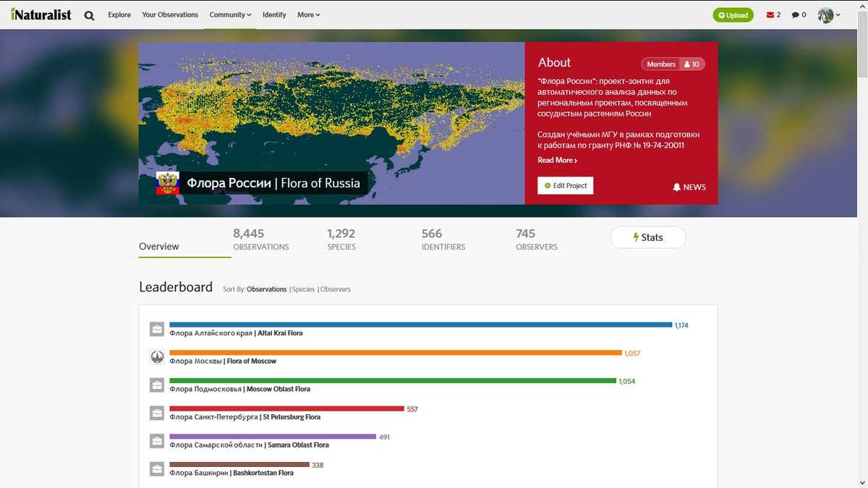Open the Identify page
868x488 pixels.
click(274, 14)
